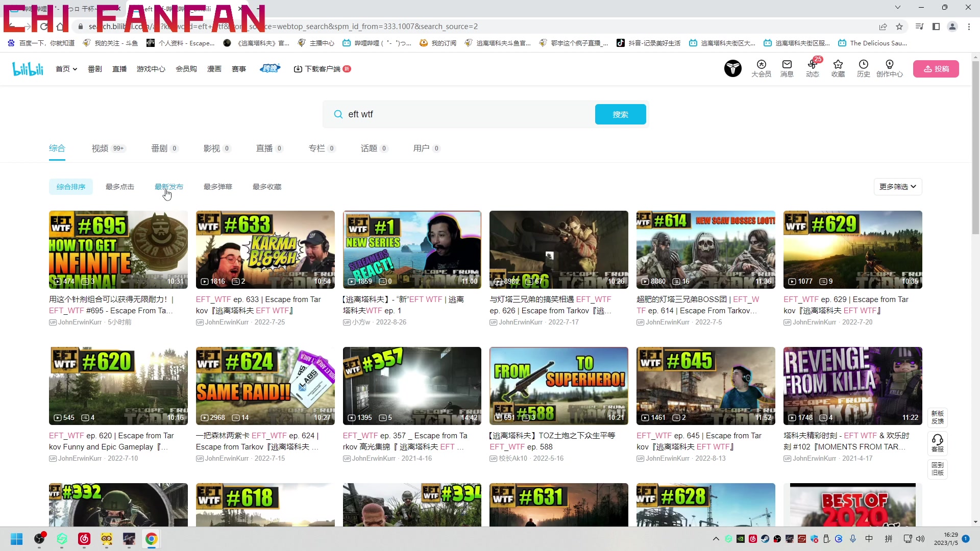
Task: Click the blue 搜索 search button
Action: point(621,114)
